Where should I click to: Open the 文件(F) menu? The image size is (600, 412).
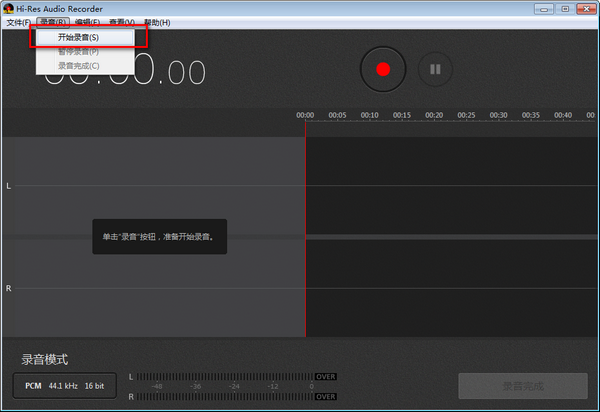click(18, 22)
